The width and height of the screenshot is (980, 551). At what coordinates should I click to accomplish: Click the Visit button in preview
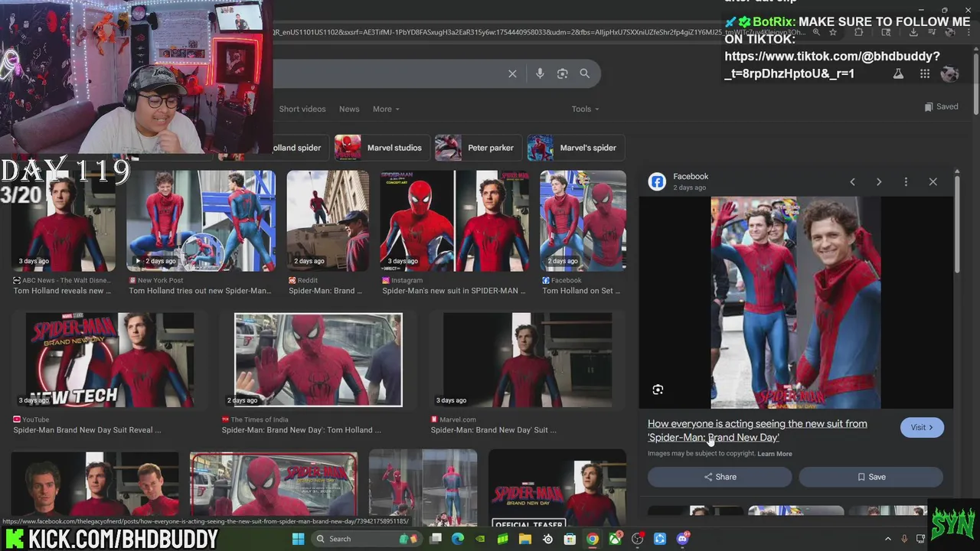point(922,428)
